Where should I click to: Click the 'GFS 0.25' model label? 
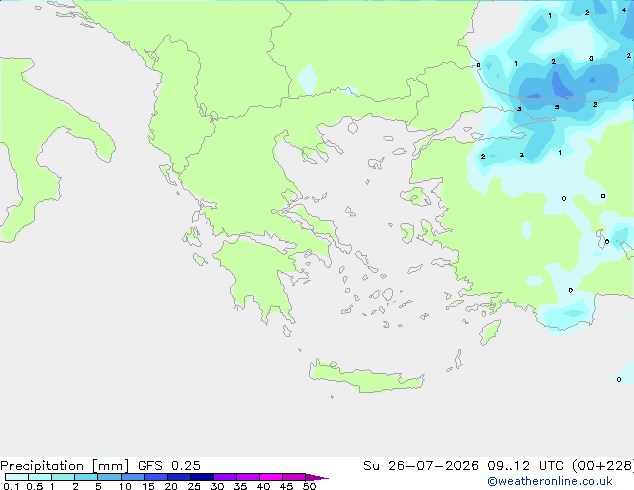click(x=169, y=466)
